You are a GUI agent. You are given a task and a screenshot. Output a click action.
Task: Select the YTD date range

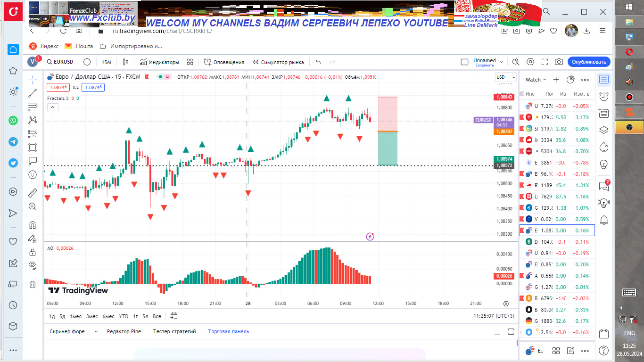[124, 316]
